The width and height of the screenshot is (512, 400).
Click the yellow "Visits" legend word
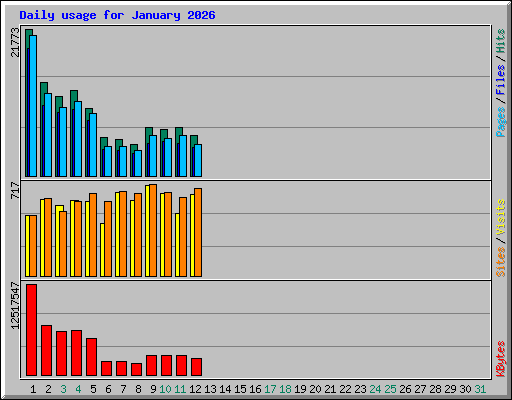500,217
